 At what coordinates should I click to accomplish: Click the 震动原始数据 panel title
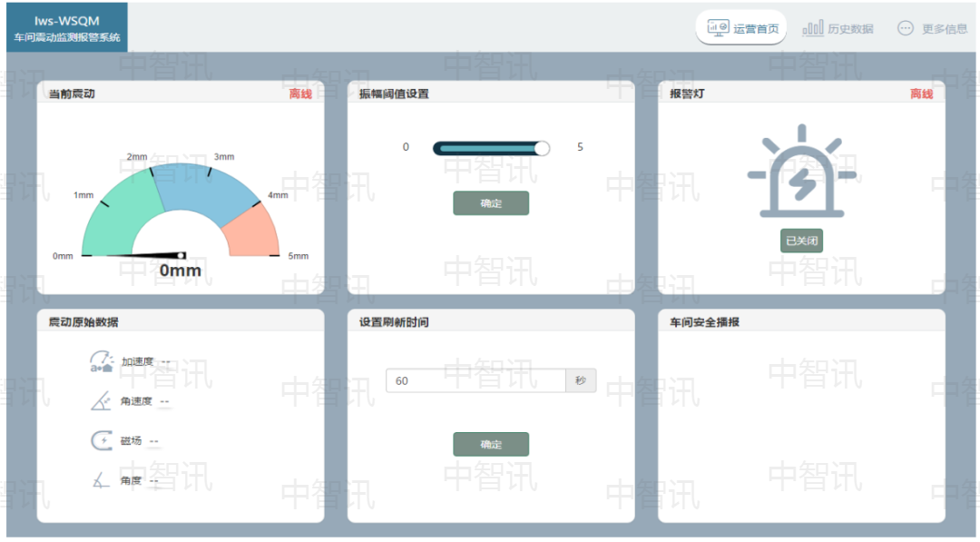(x=83, y=322)
